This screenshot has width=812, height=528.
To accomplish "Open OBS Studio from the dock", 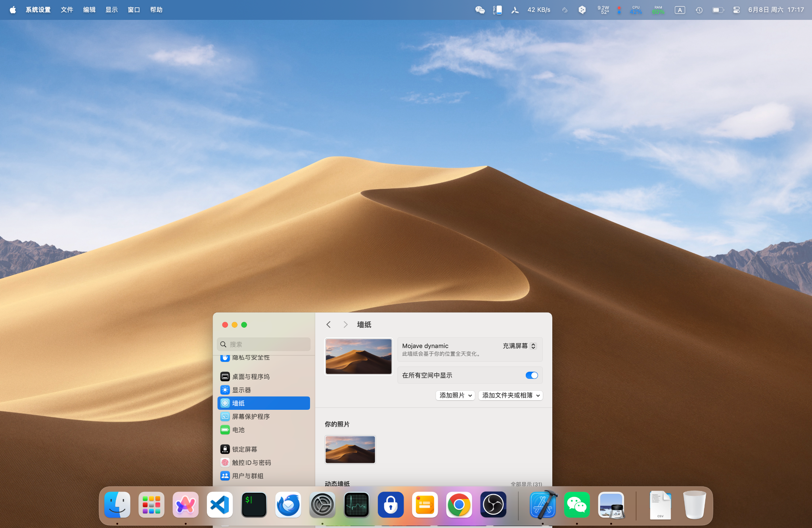I will point(493,505).
